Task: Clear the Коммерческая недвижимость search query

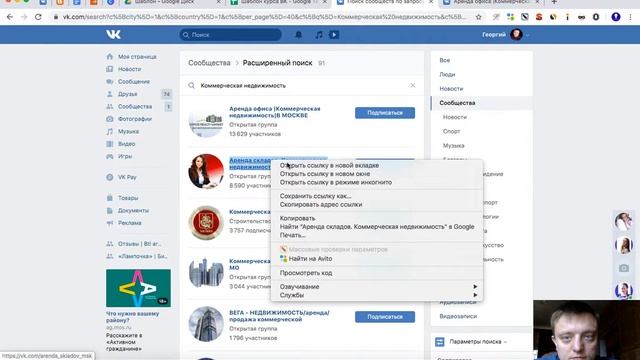Action: (413, 85)
